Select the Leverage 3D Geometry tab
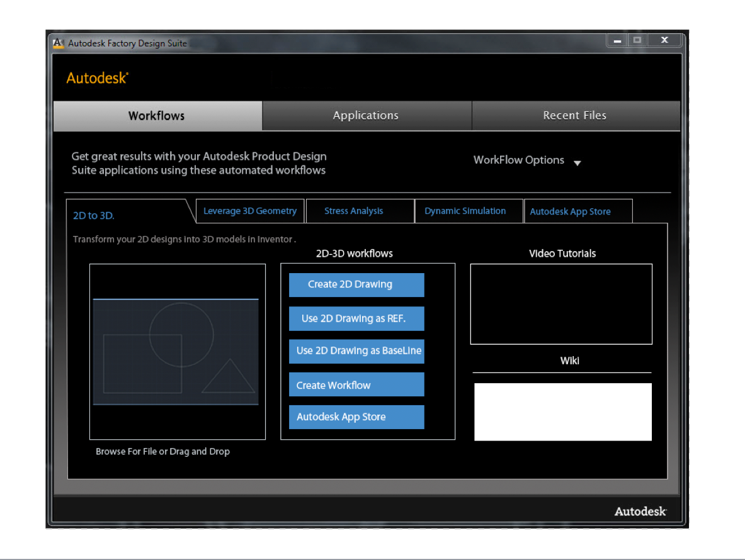745x560 pixels. click(250, 211)
